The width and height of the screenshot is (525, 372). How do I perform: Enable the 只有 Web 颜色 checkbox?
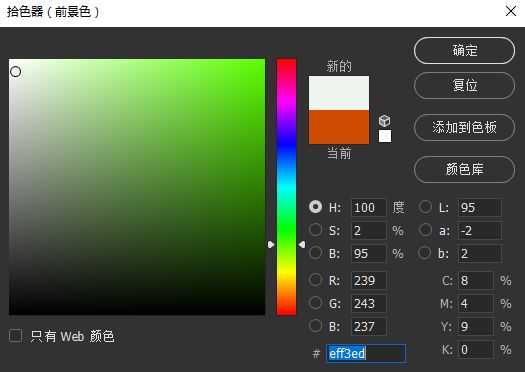[x=16, y=336]
